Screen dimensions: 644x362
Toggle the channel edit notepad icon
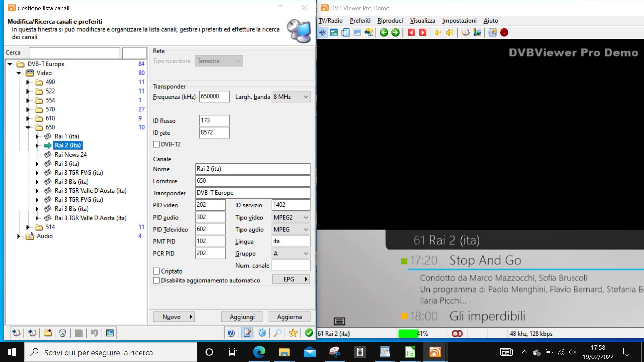coord(248,333)
